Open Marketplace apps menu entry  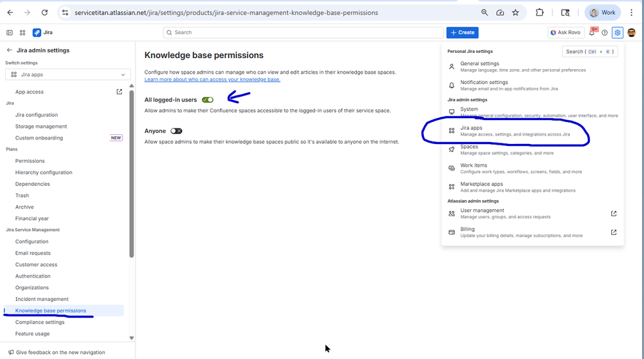(x=532, y=187)
